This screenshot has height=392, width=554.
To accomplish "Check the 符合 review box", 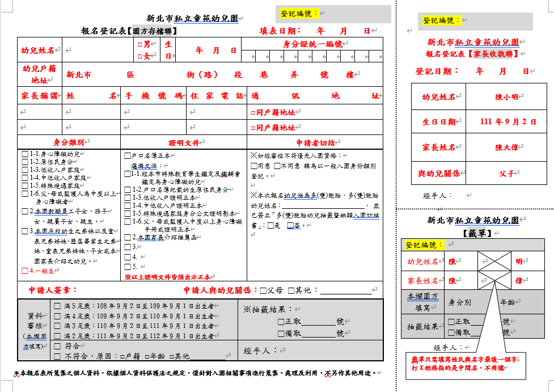I will 57,346.
